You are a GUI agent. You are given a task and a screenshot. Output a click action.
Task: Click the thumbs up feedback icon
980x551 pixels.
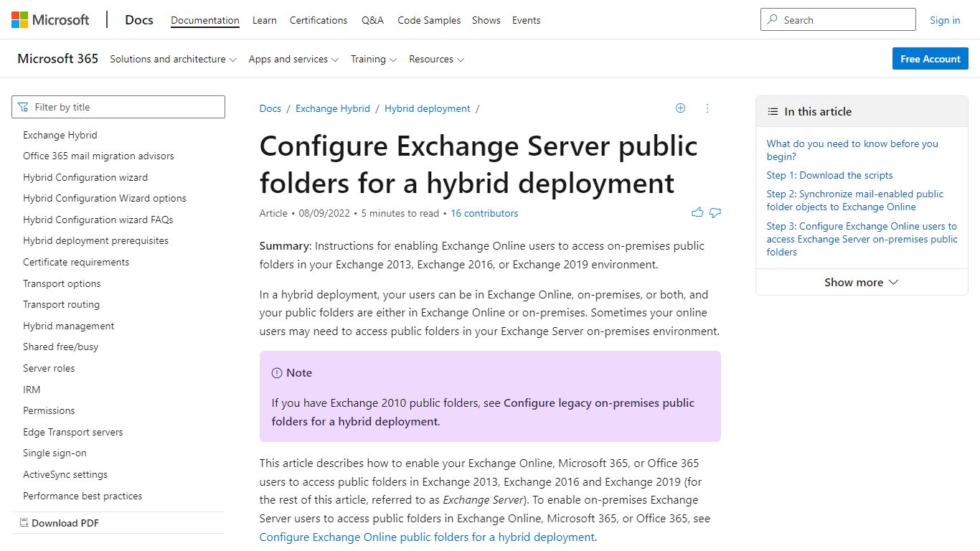[x=697, y=212]
